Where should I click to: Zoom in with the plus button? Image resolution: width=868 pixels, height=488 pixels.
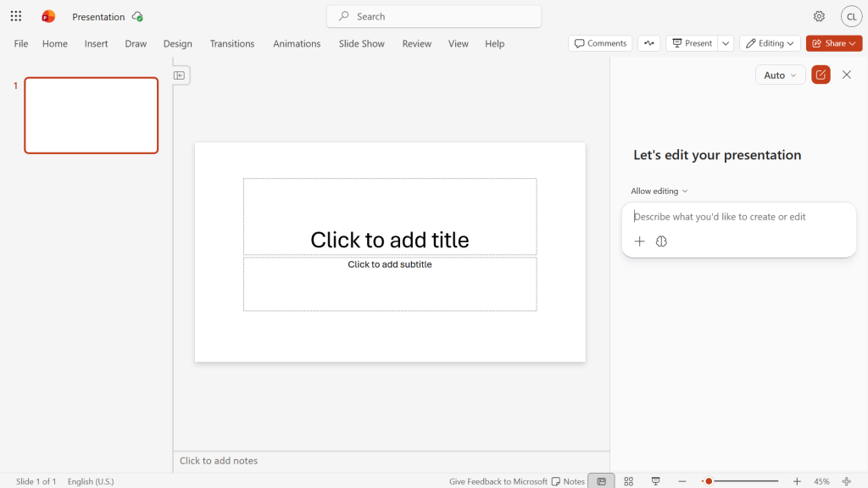(x=797, y=481)
